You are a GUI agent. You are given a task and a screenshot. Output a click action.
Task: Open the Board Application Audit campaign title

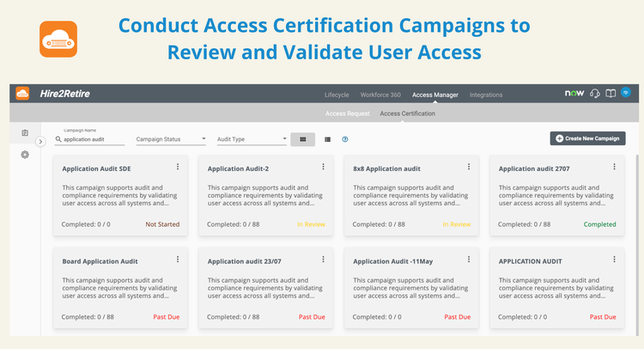[x=100, y=261]
